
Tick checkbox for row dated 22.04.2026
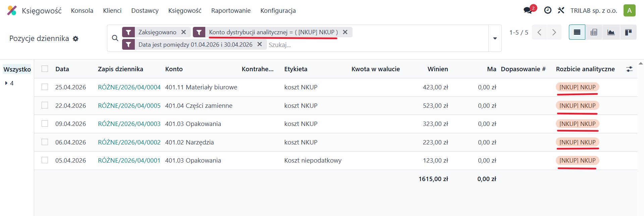pos(45,105)
